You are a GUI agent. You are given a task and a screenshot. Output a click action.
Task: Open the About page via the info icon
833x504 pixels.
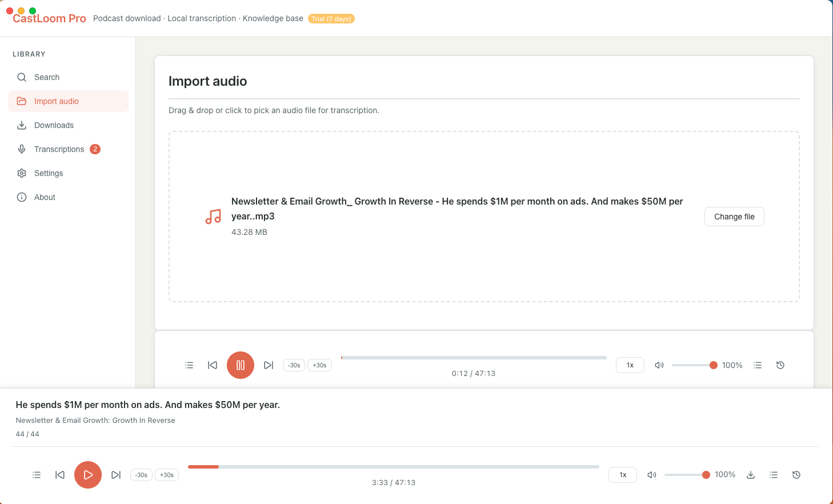(x=45, y=197)
